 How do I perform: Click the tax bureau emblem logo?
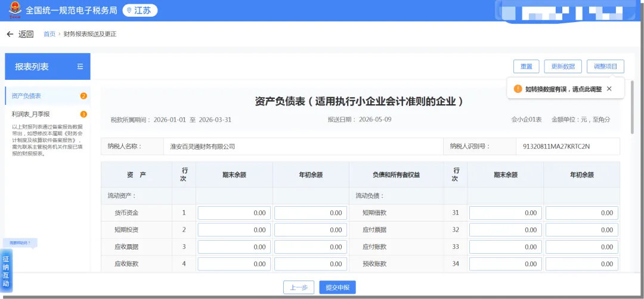pyautogui.click(x=15, y=10)
